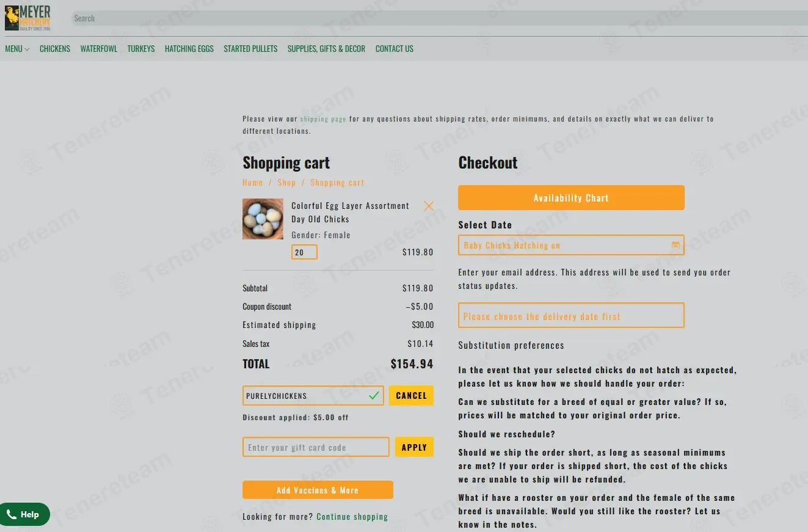Click the Meyer Hatchery logo
Screen dimensions: 808x532
27,18
